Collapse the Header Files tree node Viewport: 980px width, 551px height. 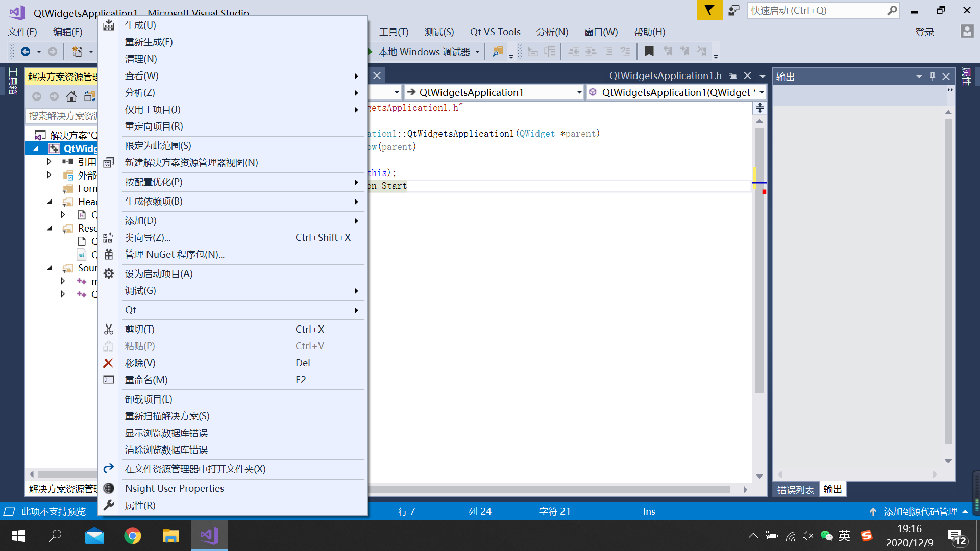(49, 202)
